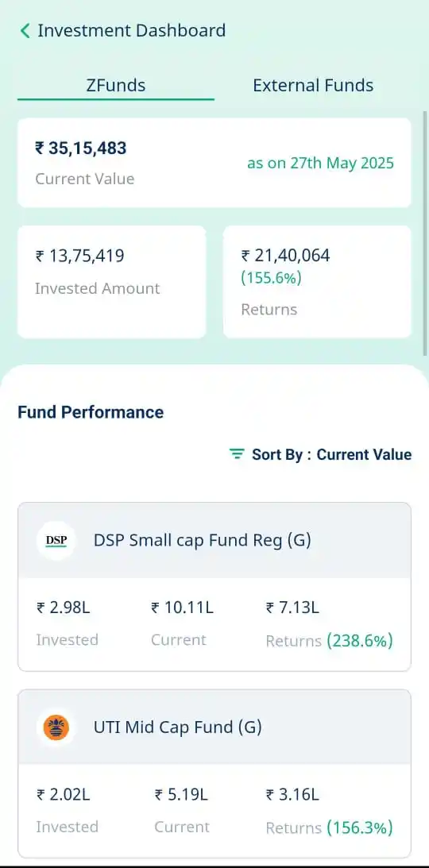The height and width of the screenshot is (868, 429).
Task: Tap the back arrow icon
Action: point(25,30)
